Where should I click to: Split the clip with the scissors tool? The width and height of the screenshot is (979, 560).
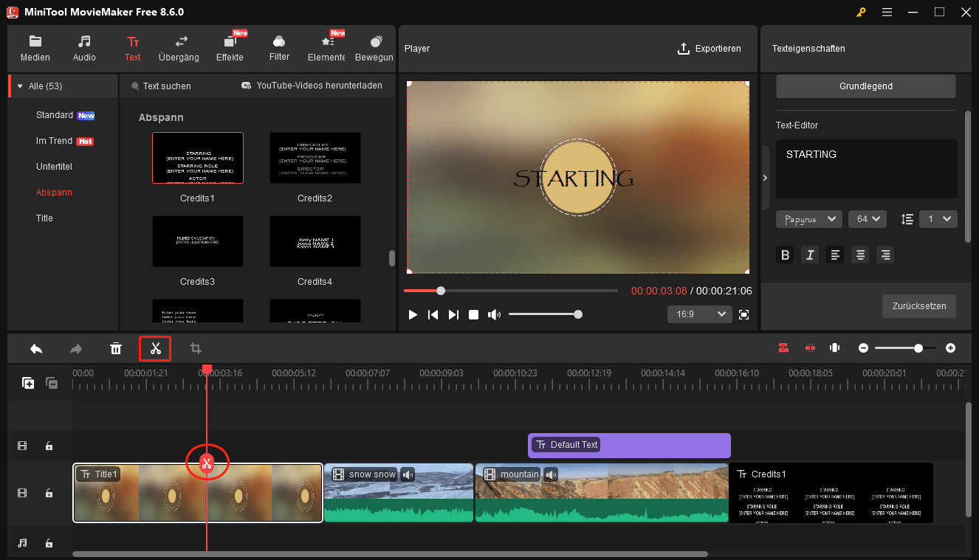click(x=155, y=348)
